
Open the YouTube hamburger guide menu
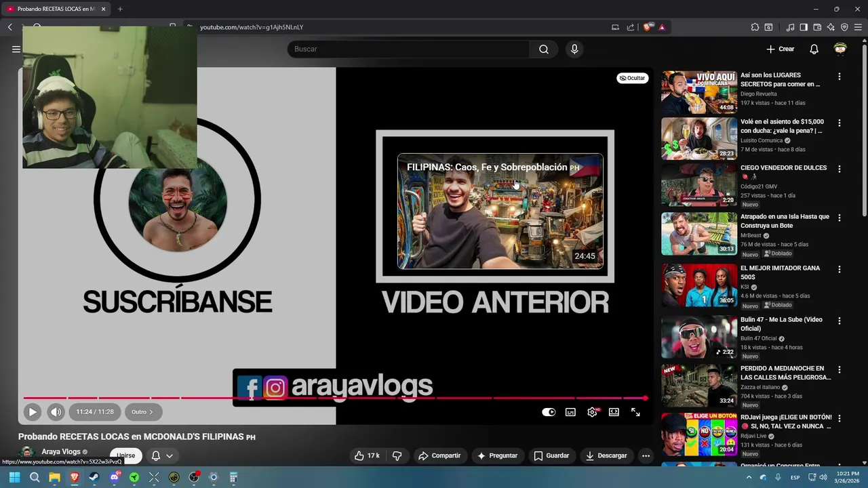[16, 49]
